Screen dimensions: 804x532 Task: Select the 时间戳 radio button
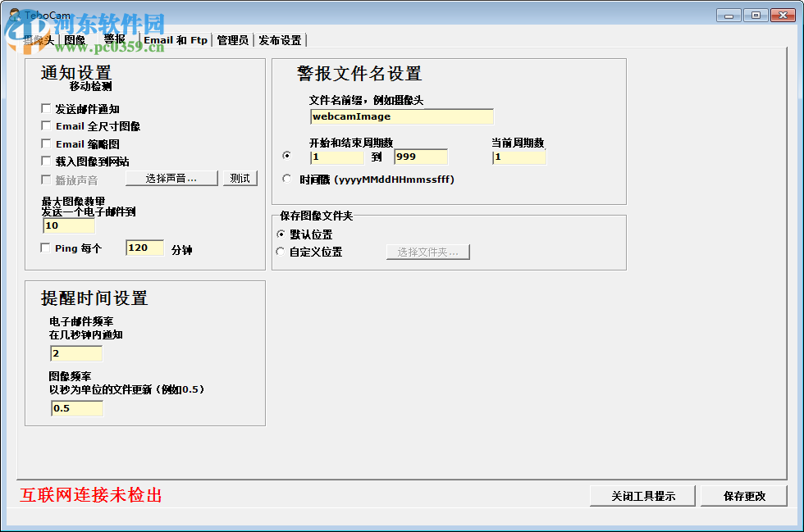pyautogui.click(x=287, y=178)
